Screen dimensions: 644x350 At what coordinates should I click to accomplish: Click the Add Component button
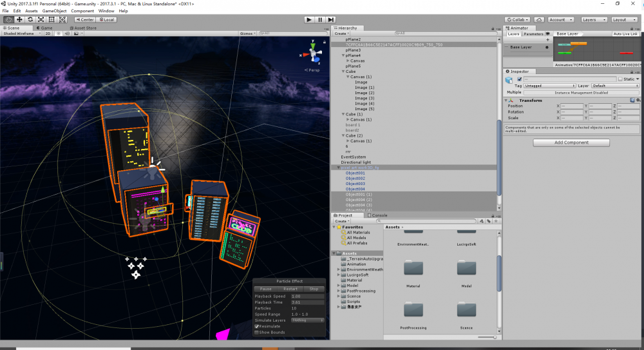pyautogui.click(x=571, y=142)
